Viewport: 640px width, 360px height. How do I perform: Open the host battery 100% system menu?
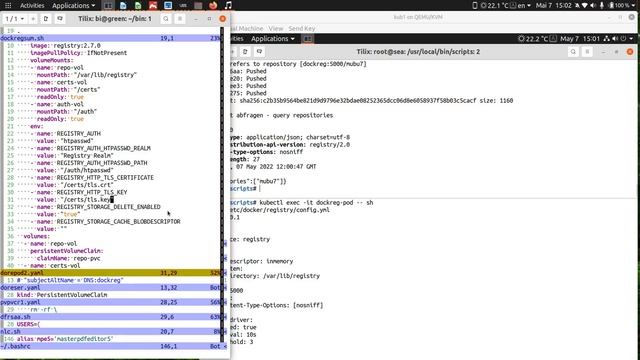[x=622, y=5]
